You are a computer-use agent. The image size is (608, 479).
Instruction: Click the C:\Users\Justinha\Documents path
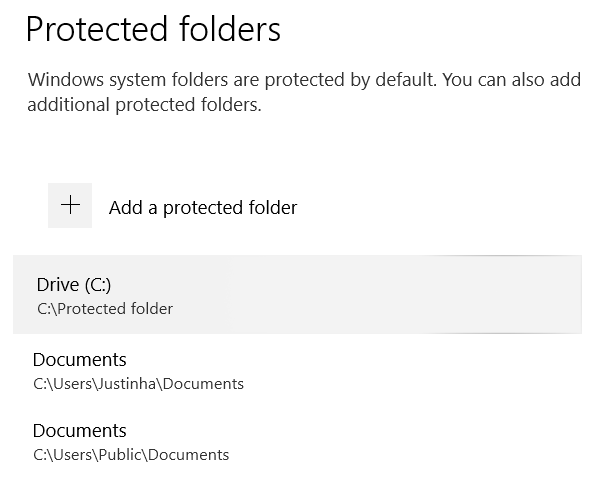pyautogui.click(x=138, y=384)
